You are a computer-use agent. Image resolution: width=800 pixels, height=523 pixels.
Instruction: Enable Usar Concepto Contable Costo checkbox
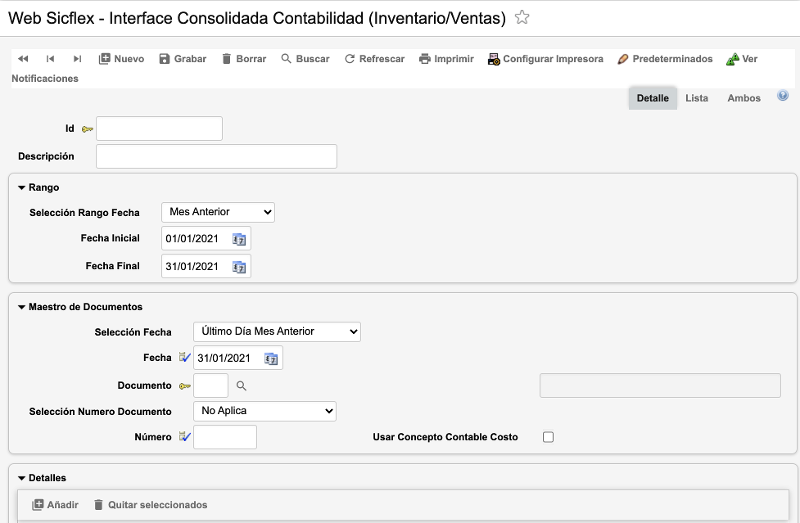coord(548,437)
